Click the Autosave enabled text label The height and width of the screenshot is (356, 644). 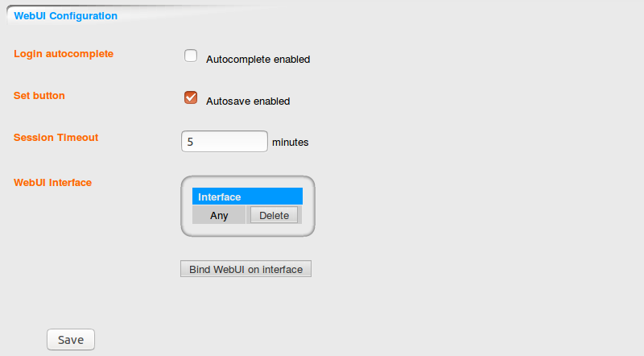pyautogui.click(x=248, y=101)
